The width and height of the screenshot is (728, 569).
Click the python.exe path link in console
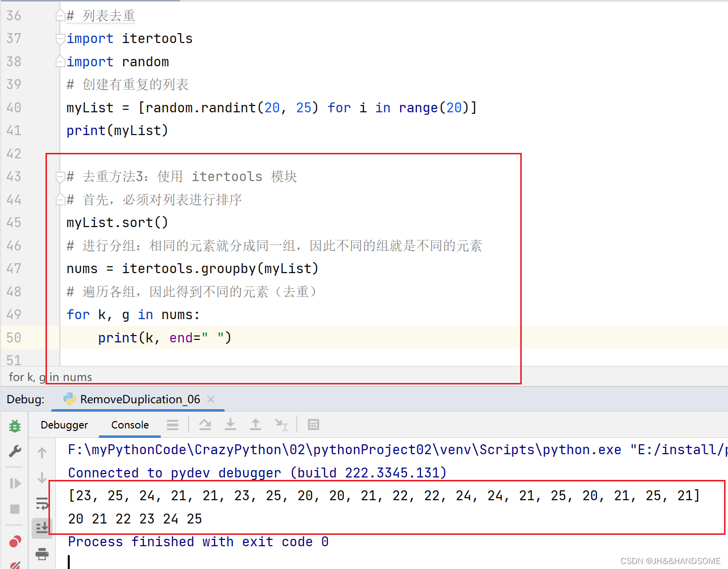(345, 450)
